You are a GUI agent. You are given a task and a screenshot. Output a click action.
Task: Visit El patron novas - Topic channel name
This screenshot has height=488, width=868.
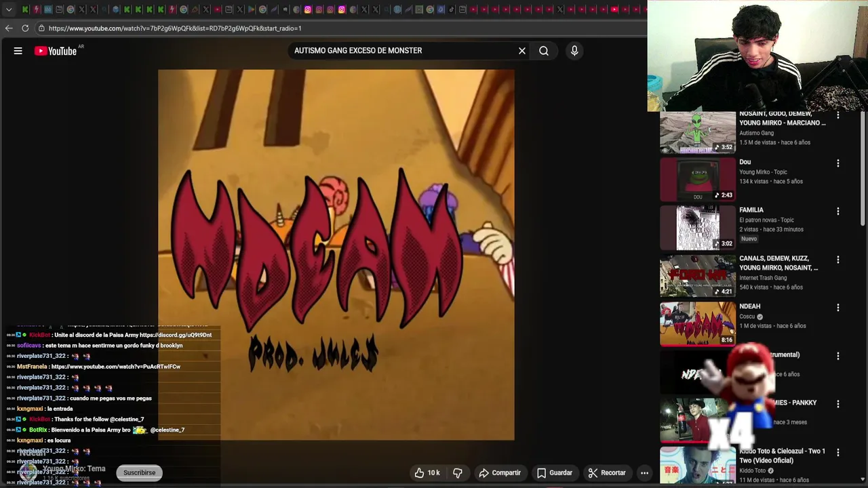767,220
